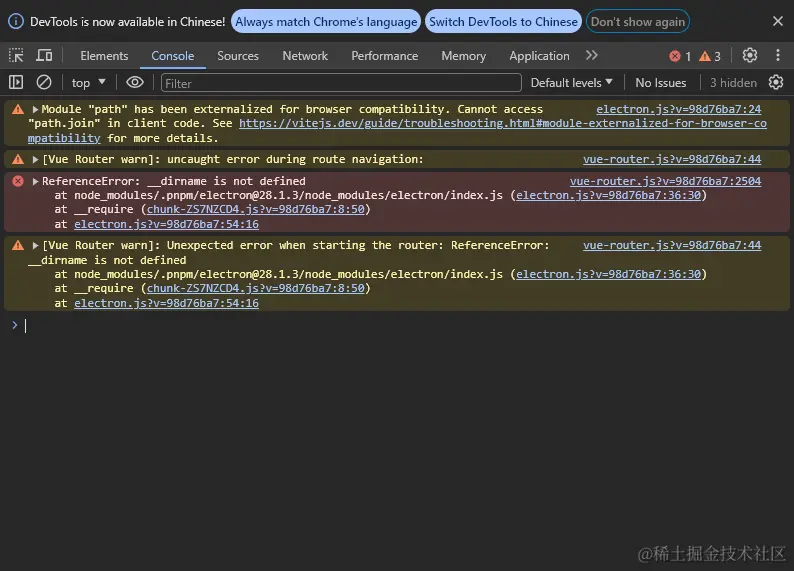
Task: Open DevTools settings gear
Action: pos(749,55)
